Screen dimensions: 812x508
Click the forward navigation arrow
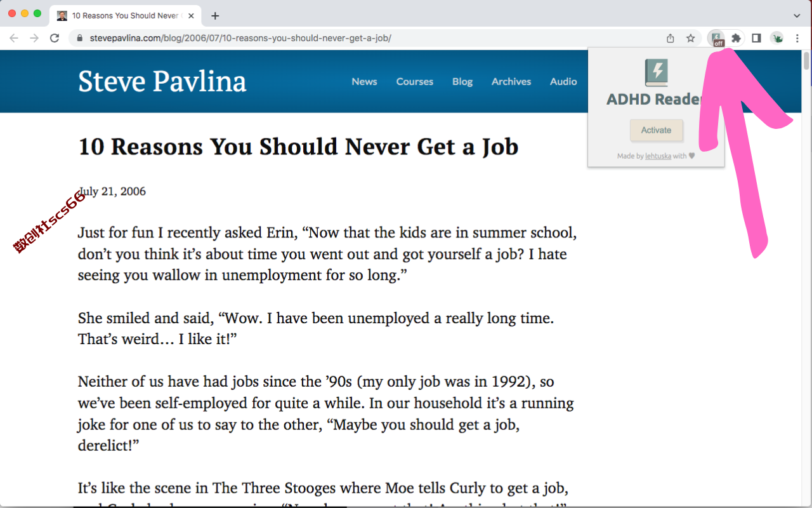pos(34,38)
